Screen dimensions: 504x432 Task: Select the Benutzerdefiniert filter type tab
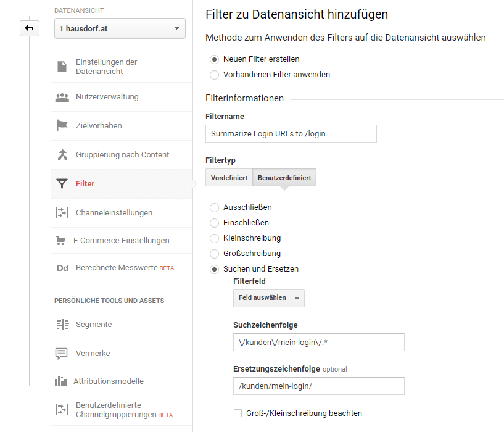[284, 178]
